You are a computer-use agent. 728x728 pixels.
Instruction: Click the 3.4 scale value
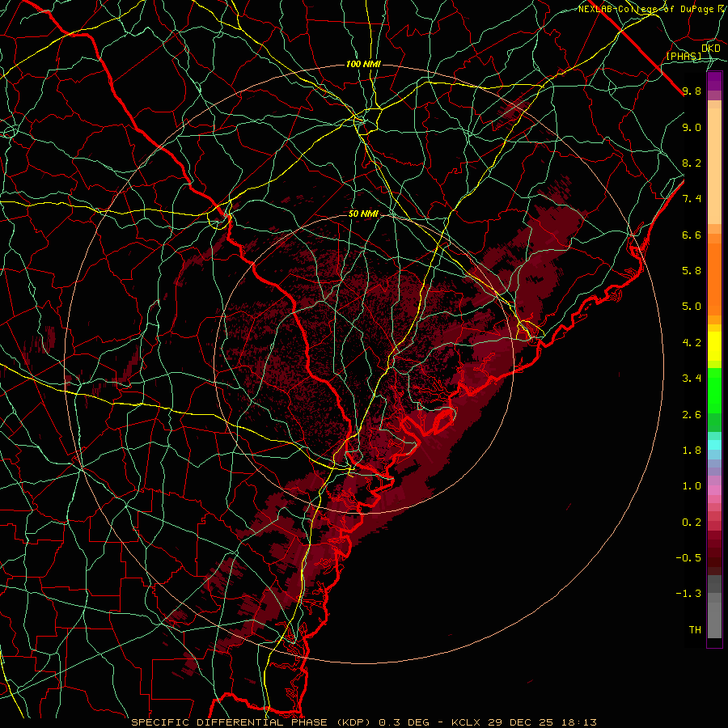pos(692,379)
